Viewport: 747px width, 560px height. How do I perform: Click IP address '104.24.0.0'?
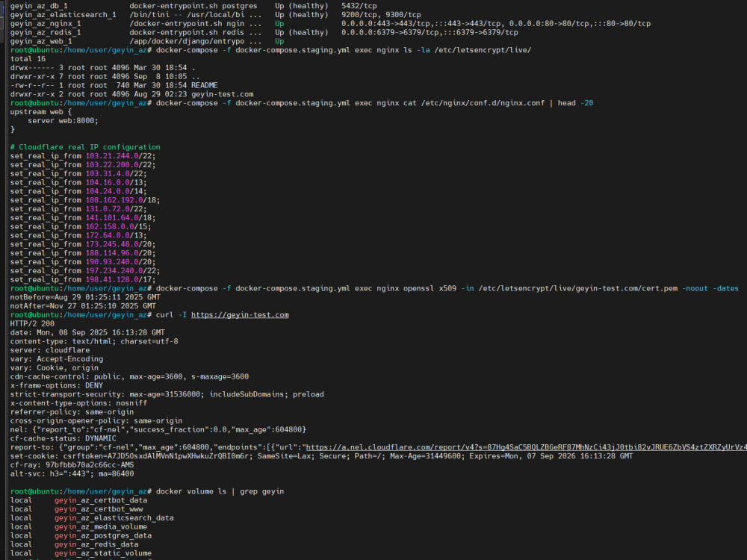coord(108,191)
